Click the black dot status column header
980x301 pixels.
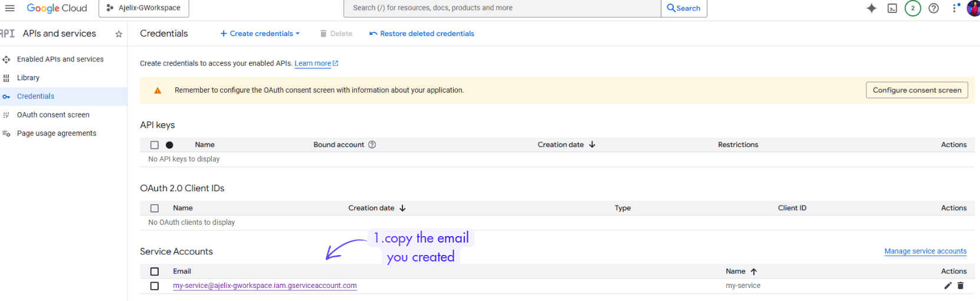169,145
